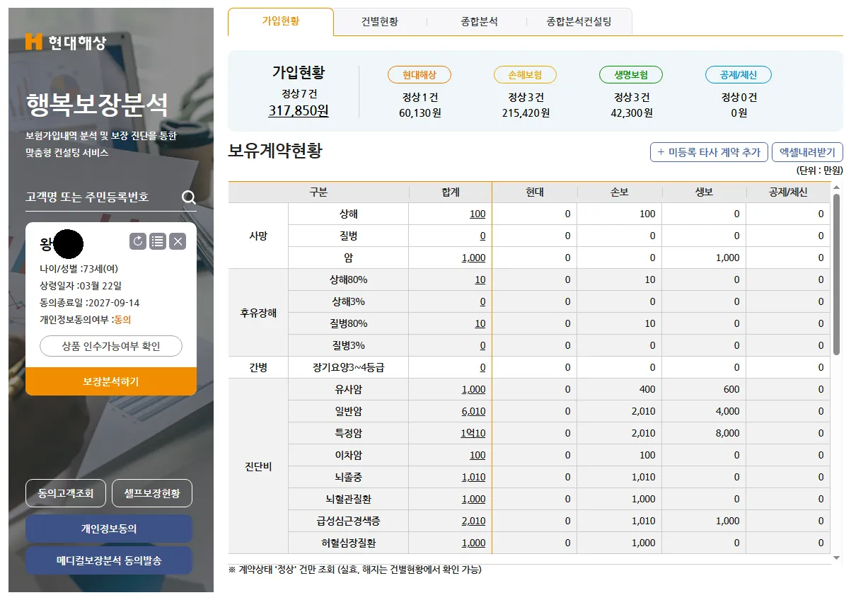This screenshot has width=868, height=600.
Task: Close the customer card with X icon
Action: (178, 242)
